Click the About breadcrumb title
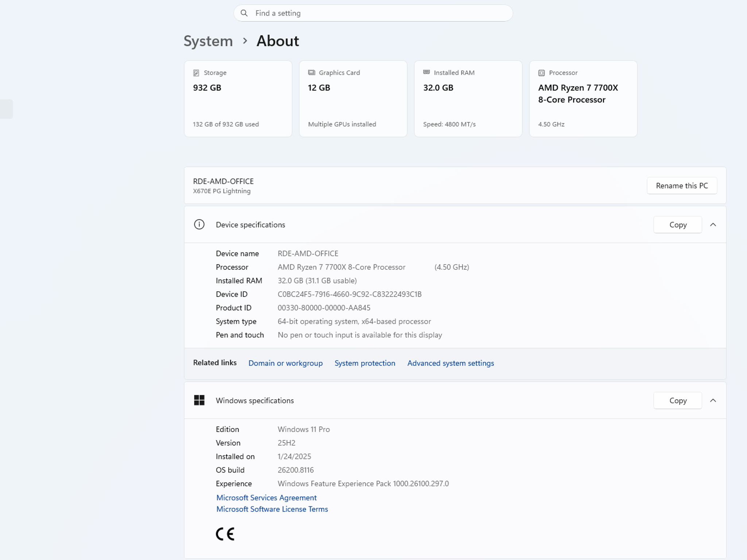The image size is (747, 560). tap(278, 41)
